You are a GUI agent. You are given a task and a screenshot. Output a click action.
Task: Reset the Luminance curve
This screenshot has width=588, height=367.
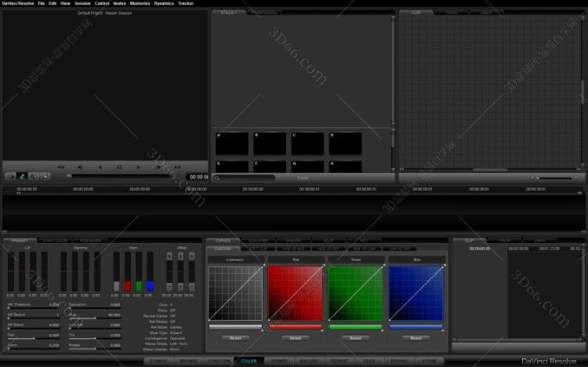[x=235, y=338]
